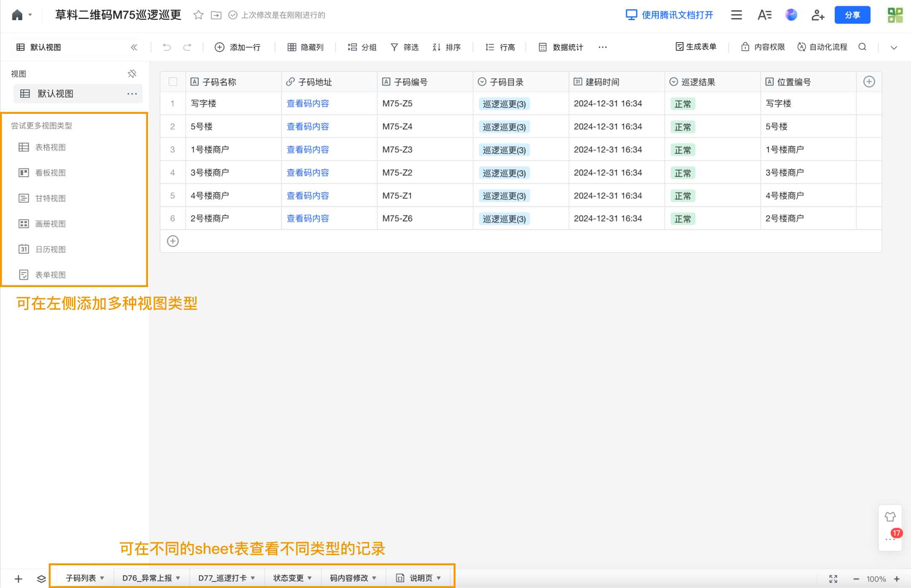Open 查看码内容 link for 2号楼商户
This screenshot has width=911, height=588.
[307, 218]
